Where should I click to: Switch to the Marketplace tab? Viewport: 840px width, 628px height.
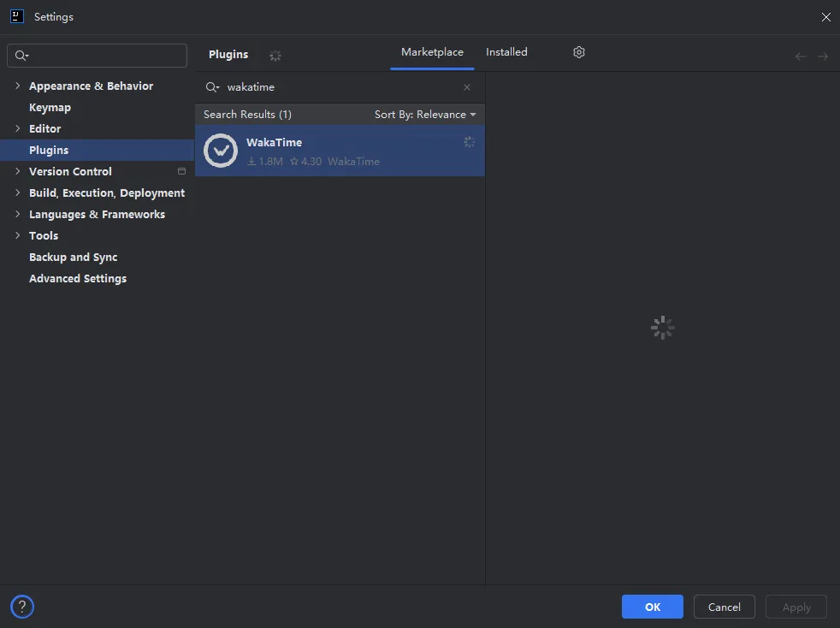(432, 52)
